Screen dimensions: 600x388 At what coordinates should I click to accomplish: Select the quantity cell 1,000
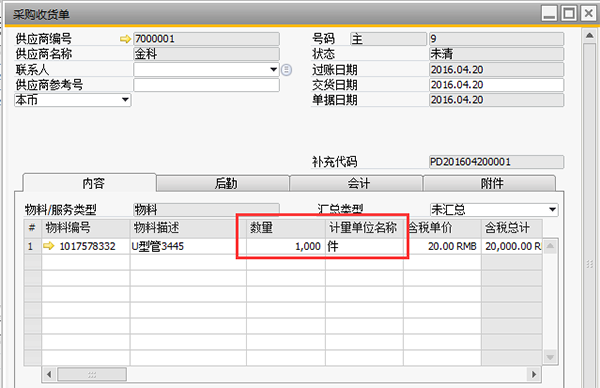(x=285, y=246)
